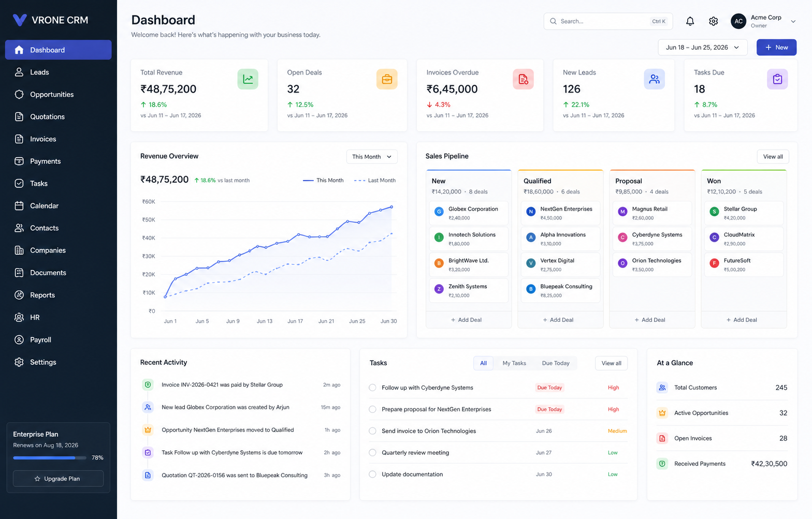The width and height of the screenshot is (812, 519).
Task: Switch to the Due Today tab
Action: coord(556,363)
